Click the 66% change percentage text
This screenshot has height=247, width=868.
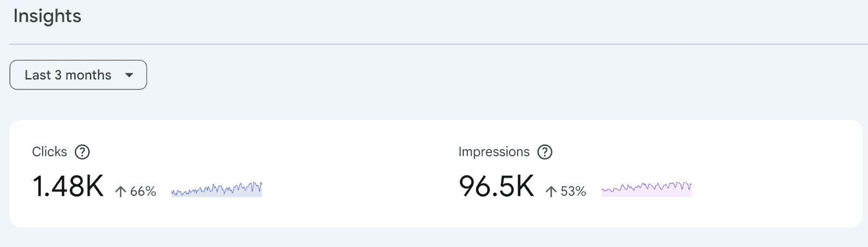(x=143, y=191)
